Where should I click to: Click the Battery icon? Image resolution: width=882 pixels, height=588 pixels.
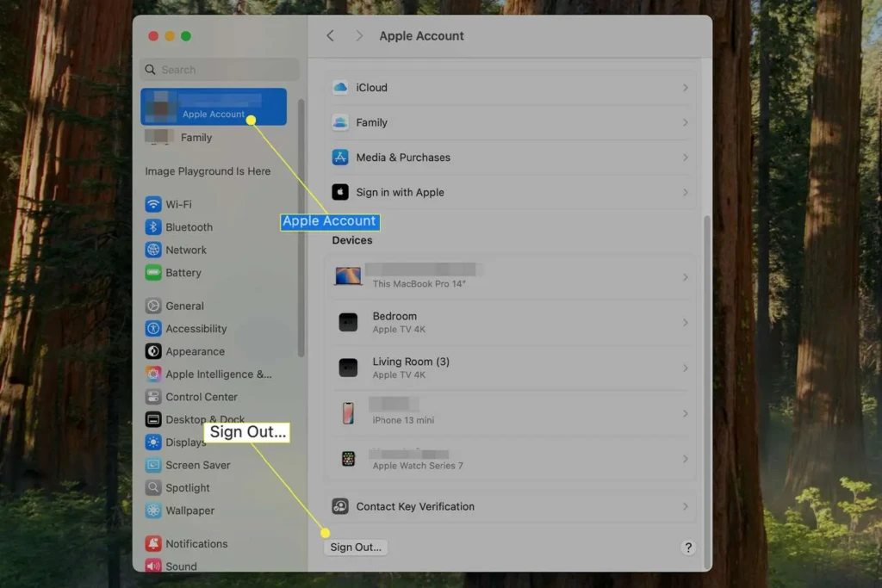pyautogui.click(x=153, y=273)
